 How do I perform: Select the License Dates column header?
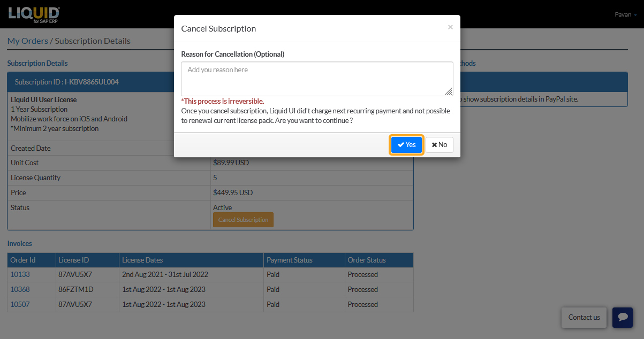191,260
